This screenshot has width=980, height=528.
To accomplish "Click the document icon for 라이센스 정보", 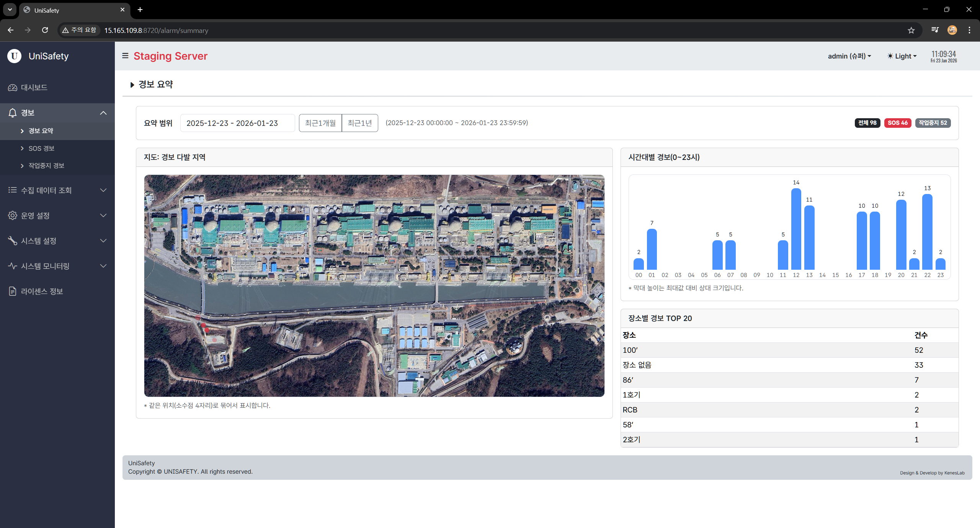I will (13, 291).
